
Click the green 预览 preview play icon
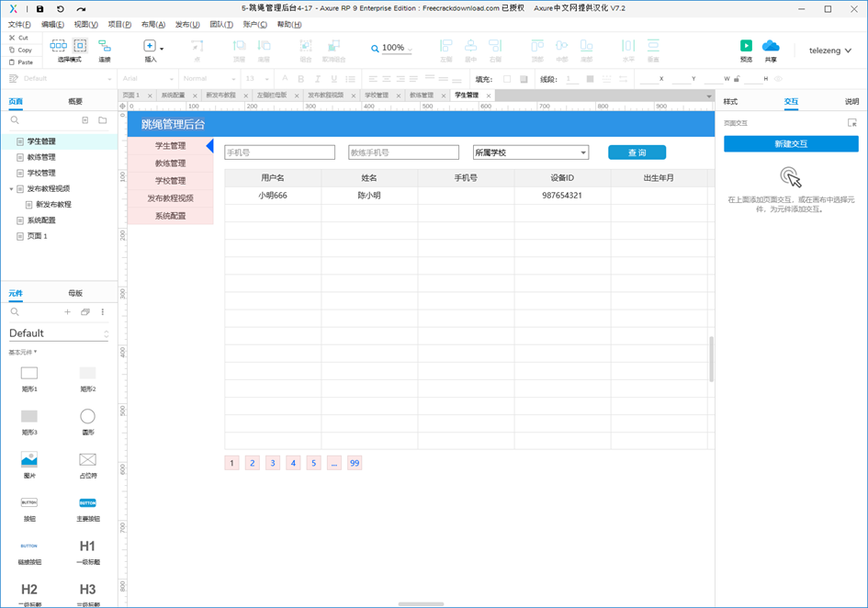[x=746, y=45]
